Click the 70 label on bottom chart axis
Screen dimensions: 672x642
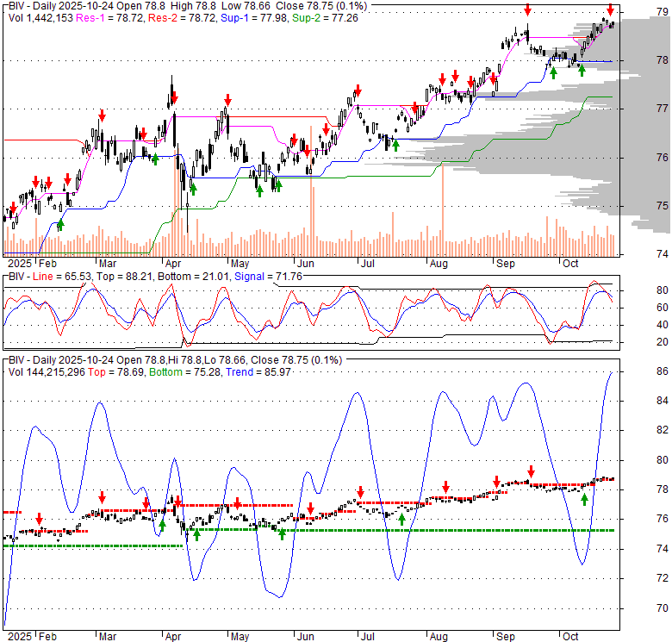[663, 608]
